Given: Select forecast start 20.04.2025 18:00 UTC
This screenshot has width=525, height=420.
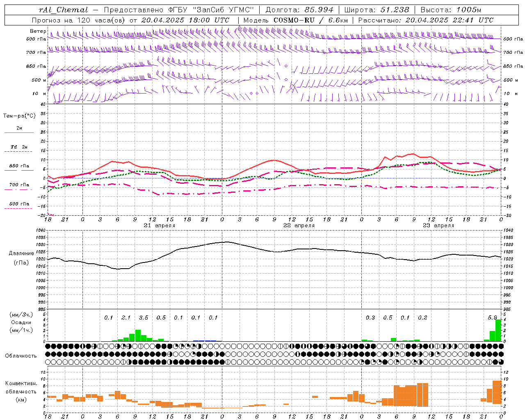Looking at the screenshot, I should (x=185, y=20).
